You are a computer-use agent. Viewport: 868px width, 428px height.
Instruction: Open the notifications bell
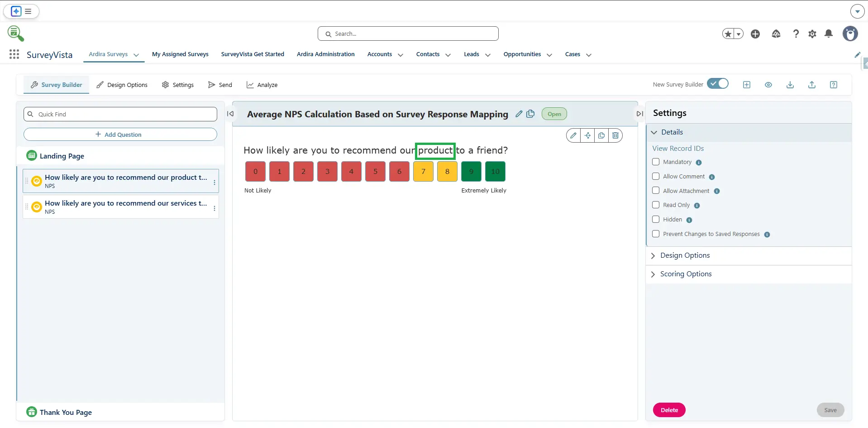[x=828, y=34]
